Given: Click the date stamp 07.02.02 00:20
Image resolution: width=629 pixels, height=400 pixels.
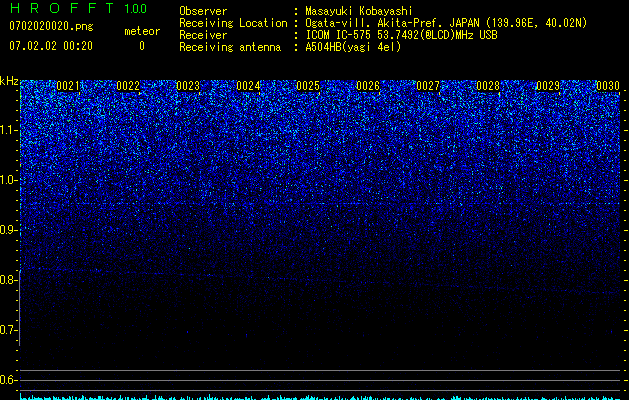Looking at the screenshot, I should [x=51, y=46].
